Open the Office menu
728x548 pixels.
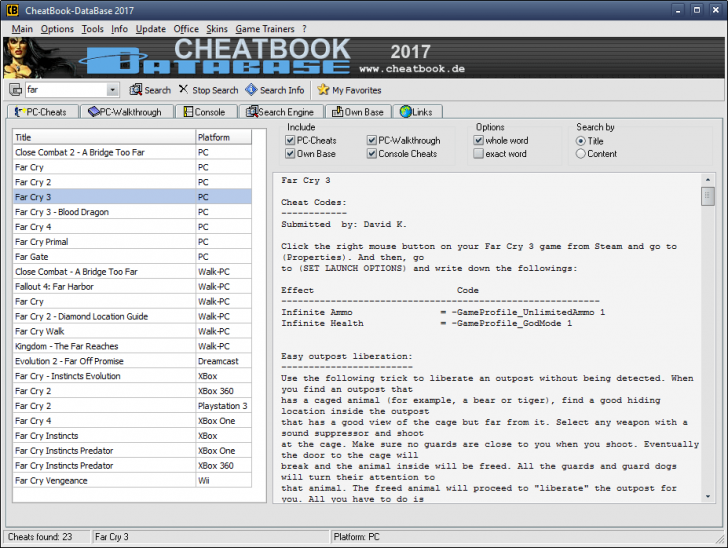pyautogui.click(x=186, y=29)
